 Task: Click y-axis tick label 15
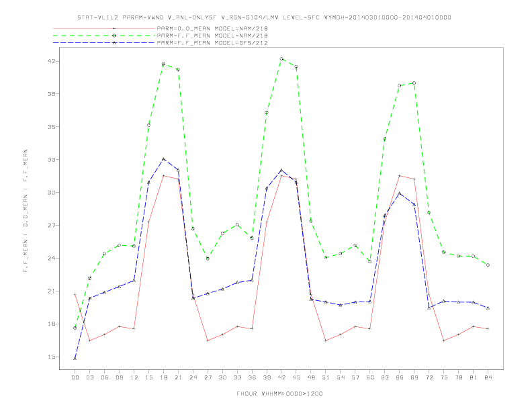click(x=52, y=357)
